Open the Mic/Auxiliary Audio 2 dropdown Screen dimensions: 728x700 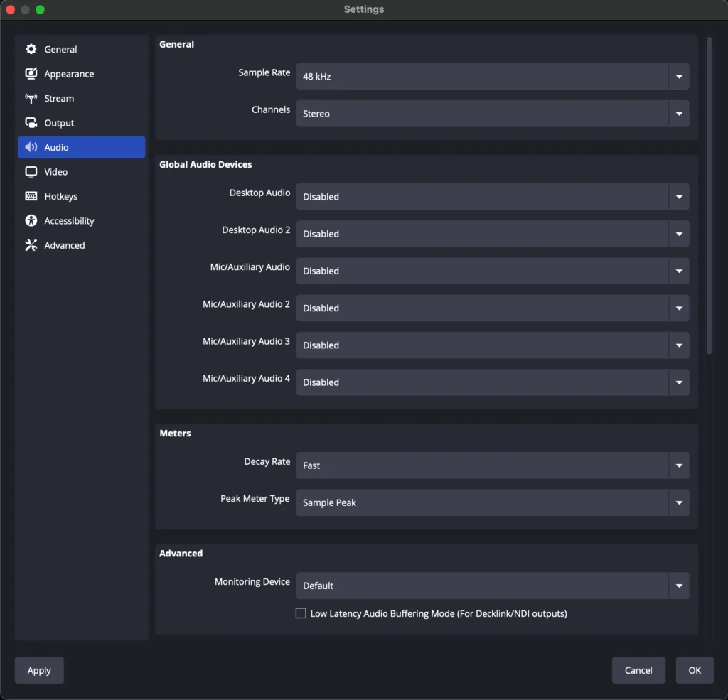tap(493, 308)
